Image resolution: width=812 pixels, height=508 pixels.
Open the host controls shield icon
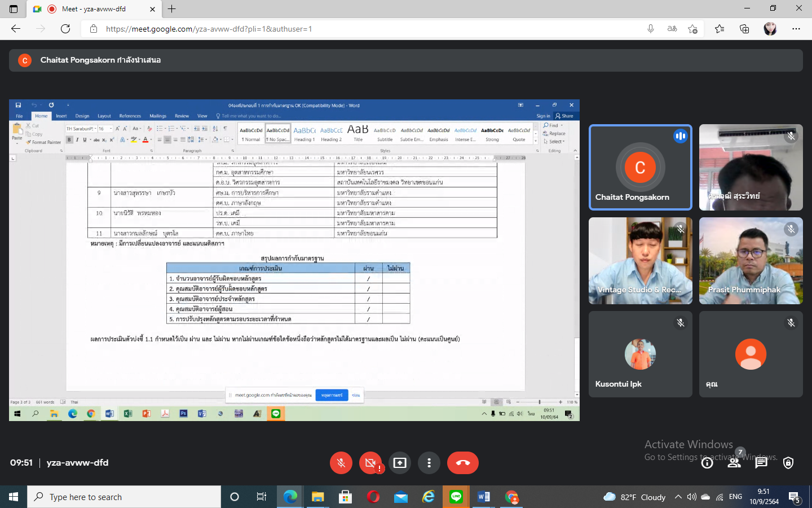[x=788, y=463]
